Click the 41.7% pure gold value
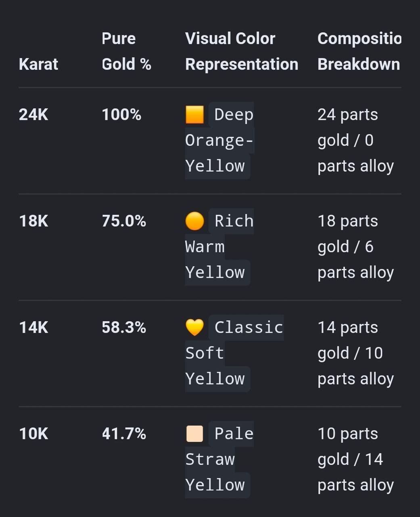Viewport: 420px width, 517px height. pos(124,434)
